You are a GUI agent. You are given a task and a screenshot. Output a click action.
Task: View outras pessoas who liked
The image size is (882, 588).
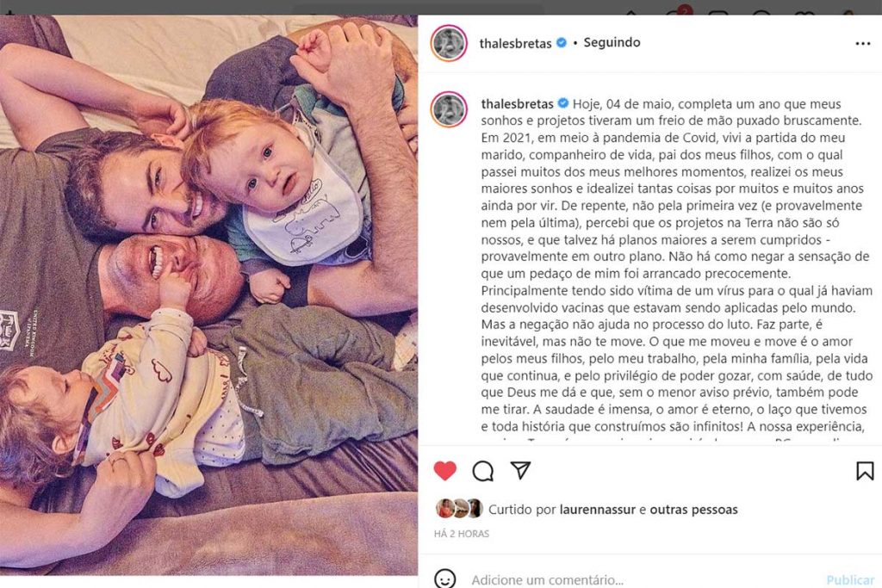click(x=693, y=510)
